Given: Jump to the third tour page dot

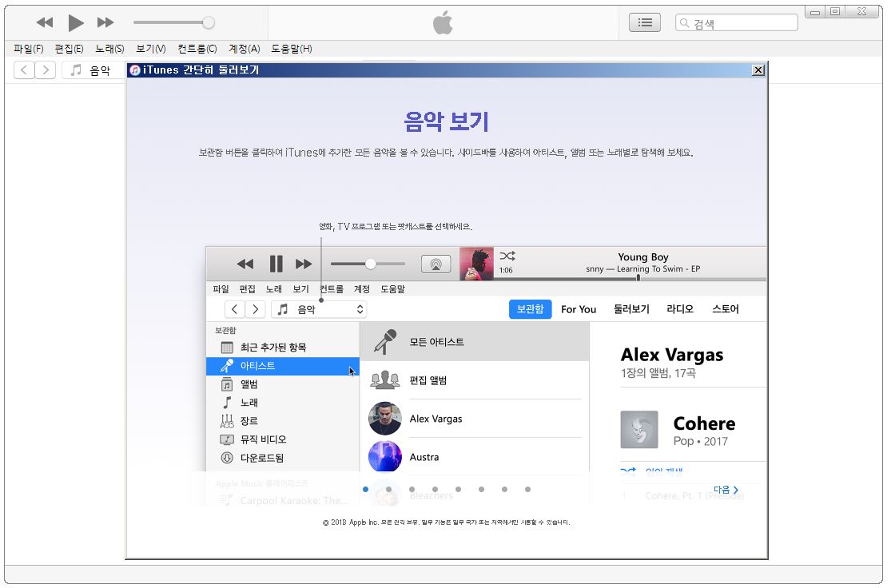Looking at the screenshot, I should click(x=412, y=489).
